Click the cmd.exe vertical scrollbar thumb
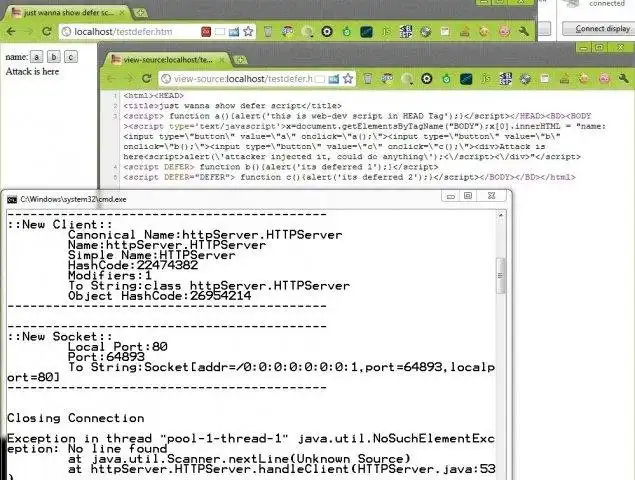Image resolution: width=635 pixels, height=480 pixels. click(x=501, y=275)
